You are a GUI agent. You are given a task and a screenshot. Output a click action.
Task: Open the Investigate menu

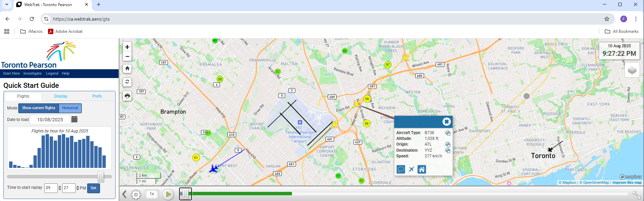click(32, 73)
